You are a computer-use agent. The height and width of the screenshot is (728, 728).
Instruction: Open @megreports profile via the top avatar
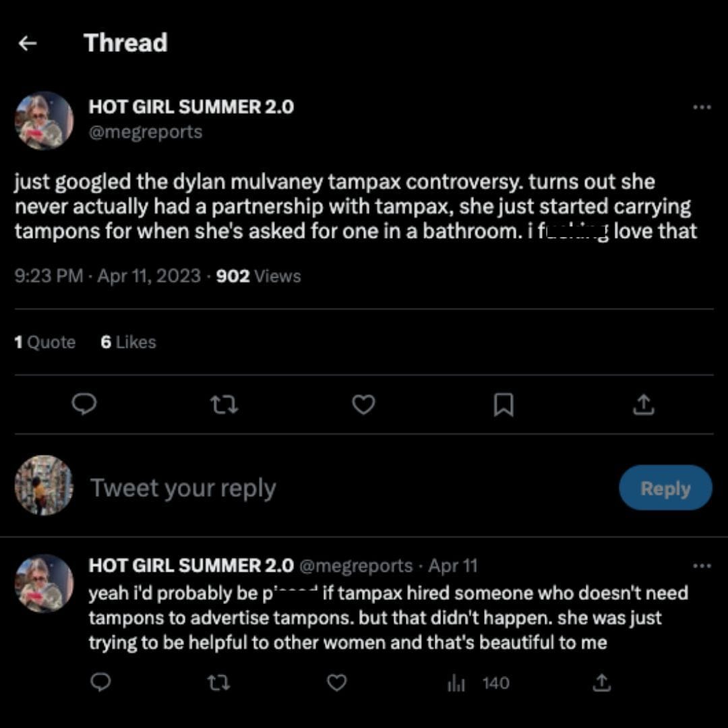(x=43, y=120)
